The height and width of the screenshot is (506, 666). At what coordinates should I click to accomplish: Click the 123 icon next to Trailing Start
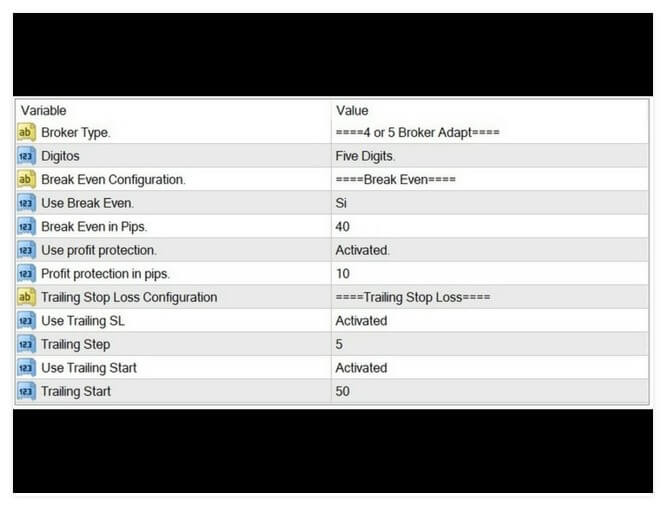(26, 391)
